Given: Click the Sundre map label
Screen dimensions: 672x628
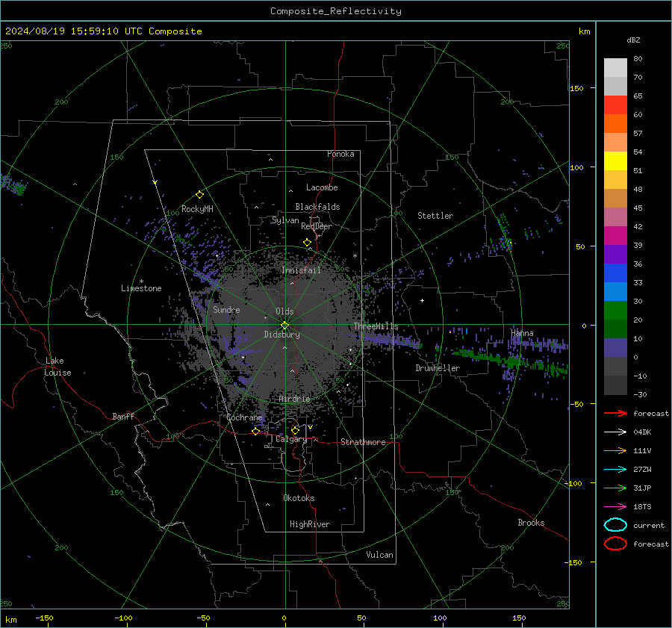Looking at the screenshot, I should click(226, 310).
